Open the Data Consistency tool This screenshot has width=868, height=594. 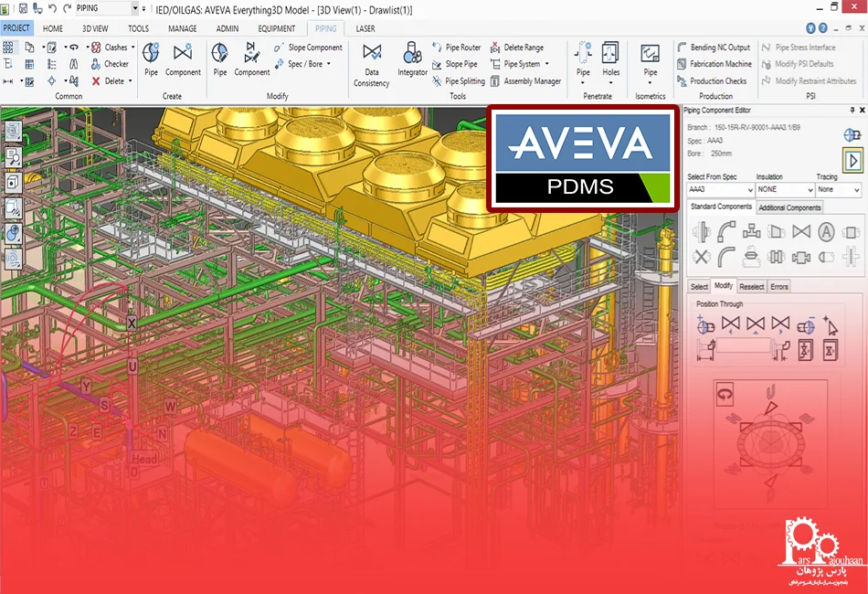[x=371, y=57]
